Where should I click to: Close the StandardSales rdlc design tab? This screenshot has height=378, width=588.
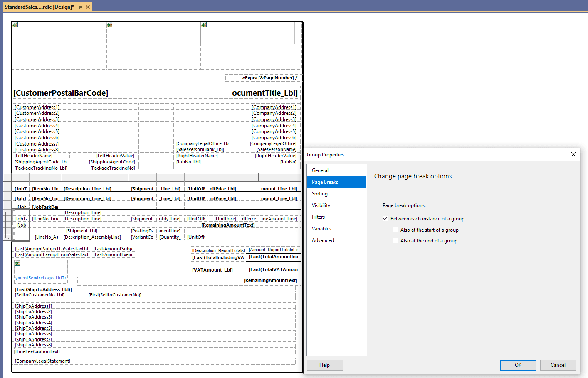[88, 7]
